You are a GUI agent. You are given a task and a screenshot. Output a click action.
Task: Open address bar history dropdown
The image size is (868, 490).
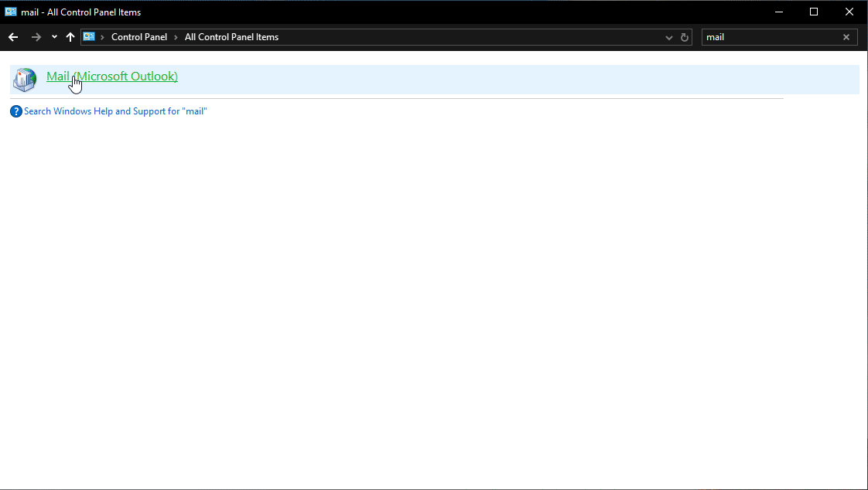[x=668, y=38]
